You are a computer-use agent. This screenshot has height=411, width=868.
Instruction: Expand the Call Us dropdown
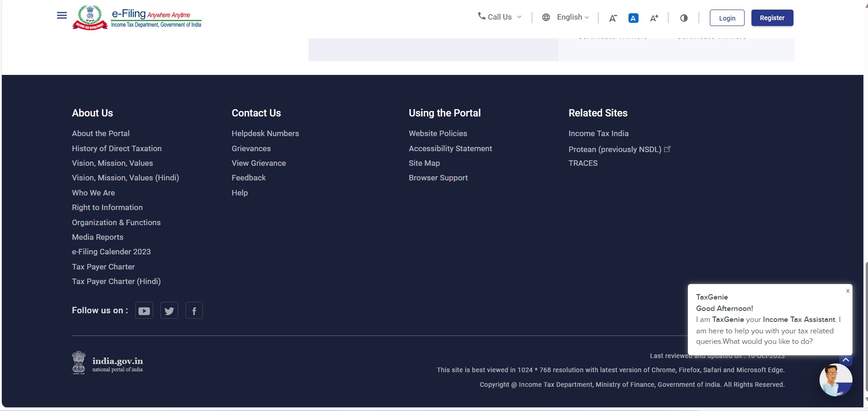[x=500, y=17]
